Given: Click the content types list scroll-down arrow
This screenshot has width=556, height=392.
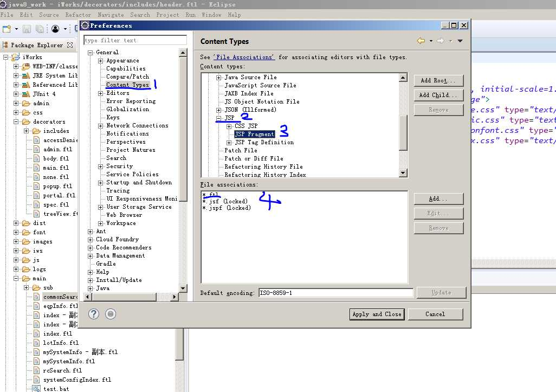Looking at the screenshot, I should coord(403,173).
